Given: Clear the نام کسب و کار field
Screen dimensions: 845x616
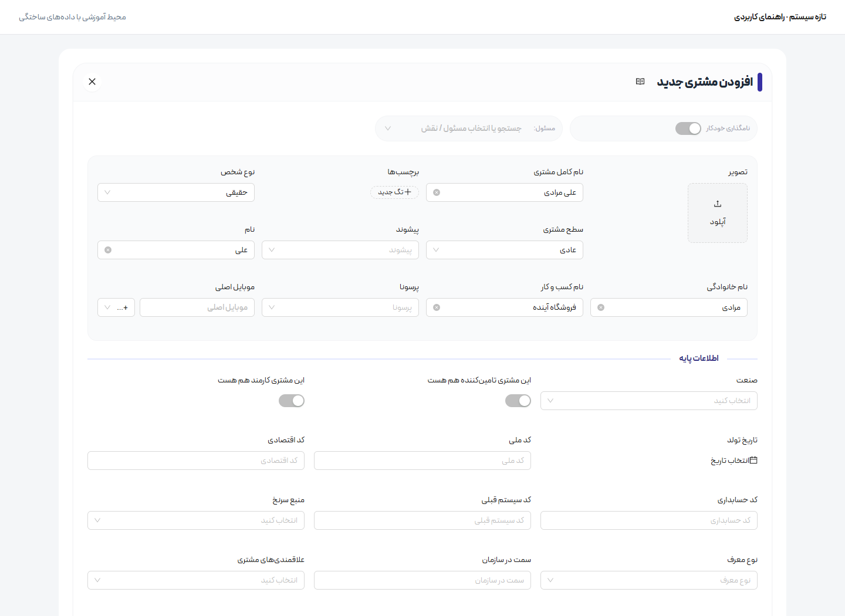Looking at the screenshot, I should [x=437, y=307].
